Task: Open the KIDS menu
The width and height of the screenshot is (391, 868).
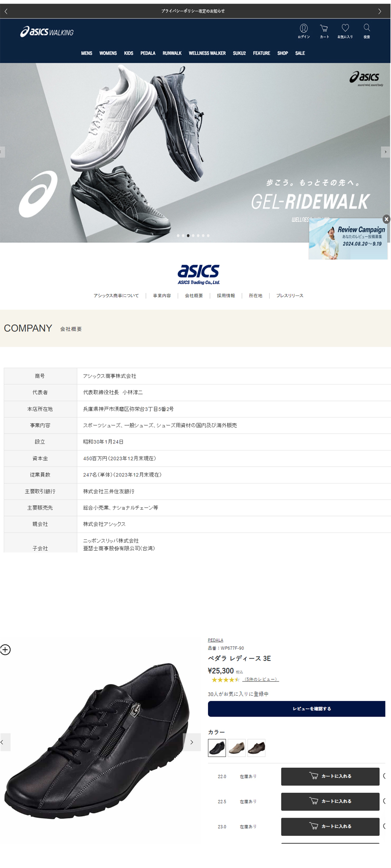Action: (129, 53)
